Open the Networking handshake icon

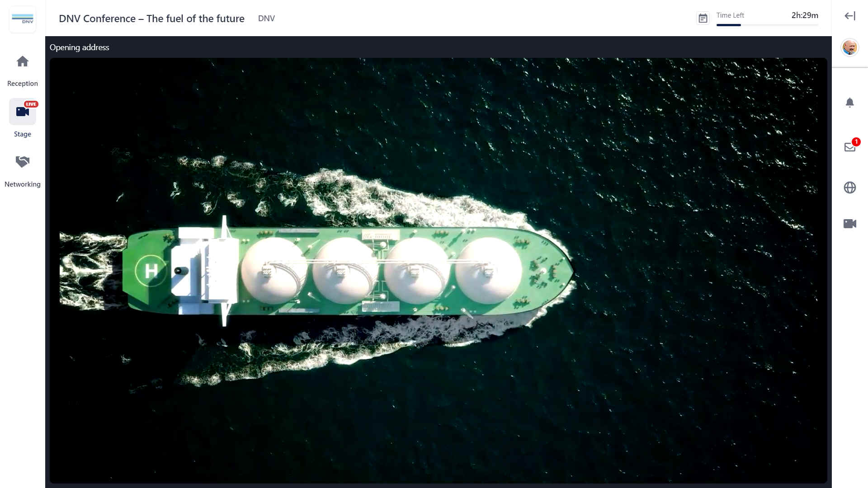tap(23, 161)
